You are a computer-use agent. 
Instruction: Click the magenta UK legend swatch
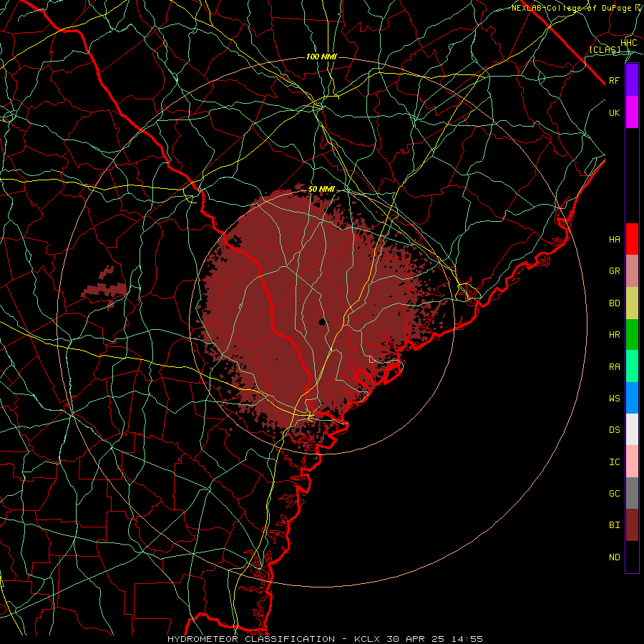(632, 112)
